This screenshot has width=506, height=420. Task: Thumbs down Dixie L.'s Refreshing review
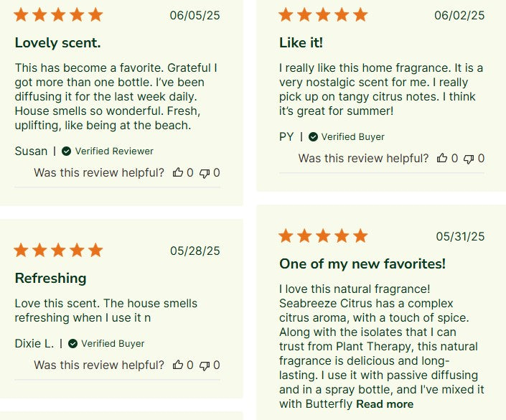click(x=205, y=365)
